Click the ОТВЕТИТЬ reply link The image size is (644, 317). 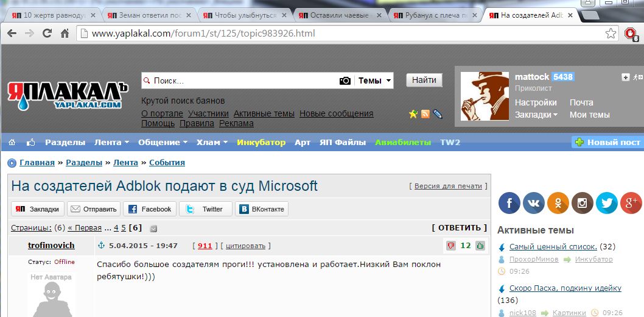coord(459,228)
